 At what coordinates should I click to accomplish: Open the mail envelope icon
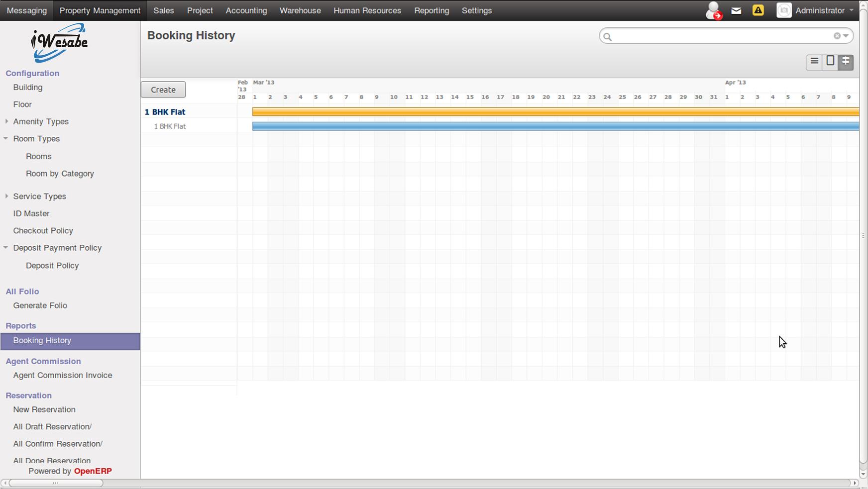click(736, 10)
